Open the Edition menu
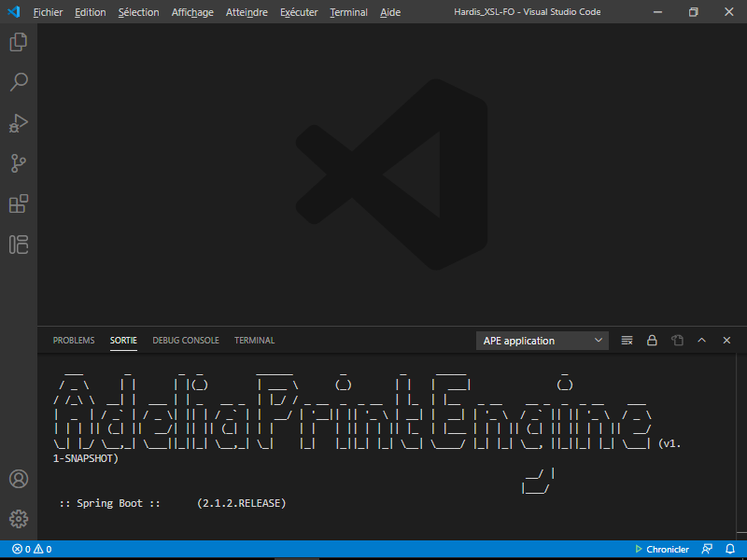747x560 pixels. point(90,12)
